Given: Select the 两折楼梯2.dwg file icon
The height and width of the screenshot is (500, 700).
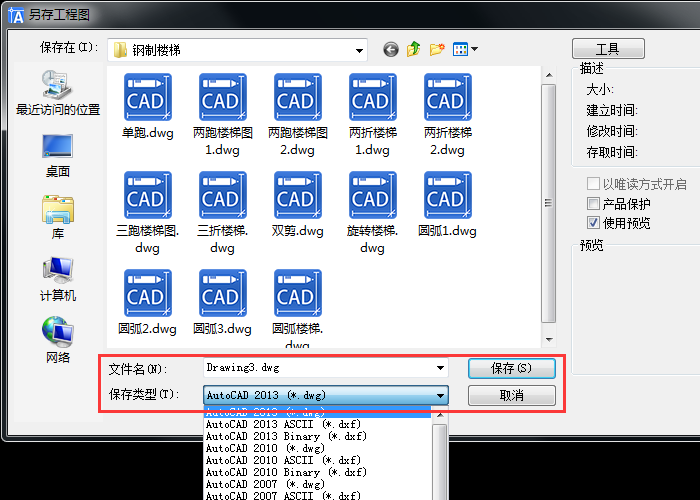Looking at the screenshot, I should pos(448,97).
